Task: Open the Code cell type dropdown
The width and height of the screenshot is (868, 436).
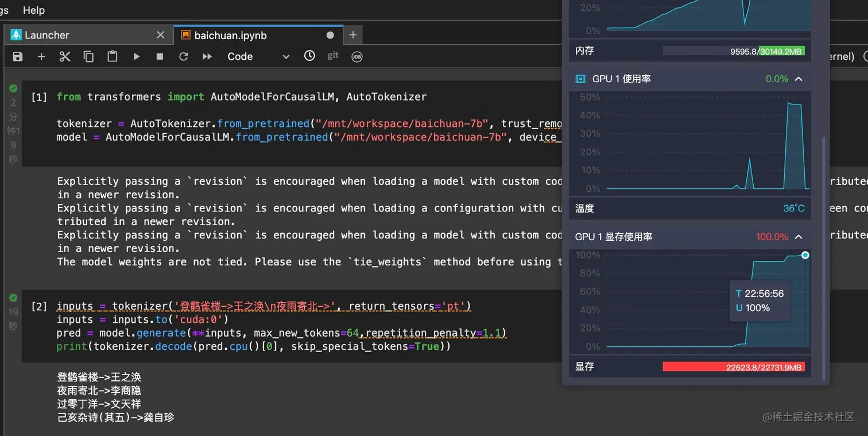Action: click(258, 56)
